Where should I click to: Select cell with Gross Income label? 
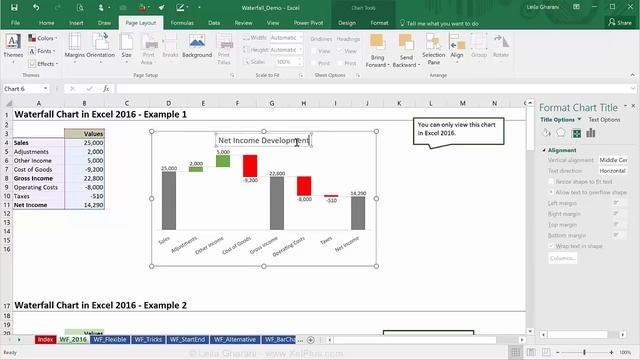pos(38,178)
